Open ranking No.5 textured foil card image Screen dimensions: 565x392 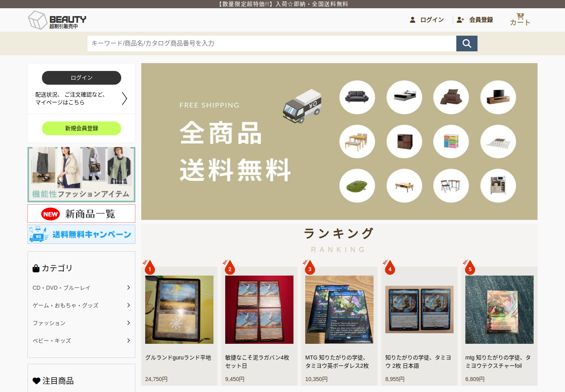point(499,310)
